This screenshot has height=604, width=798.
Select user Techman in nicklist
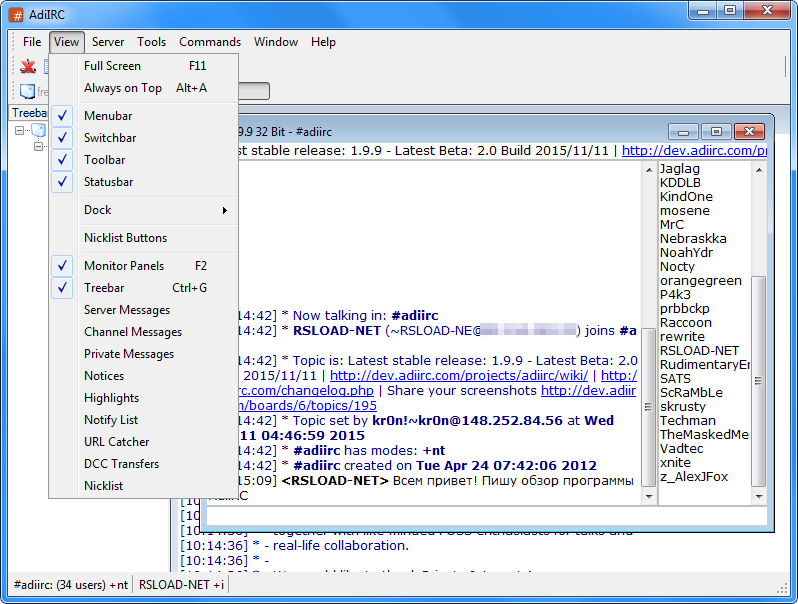click(688, 421)
